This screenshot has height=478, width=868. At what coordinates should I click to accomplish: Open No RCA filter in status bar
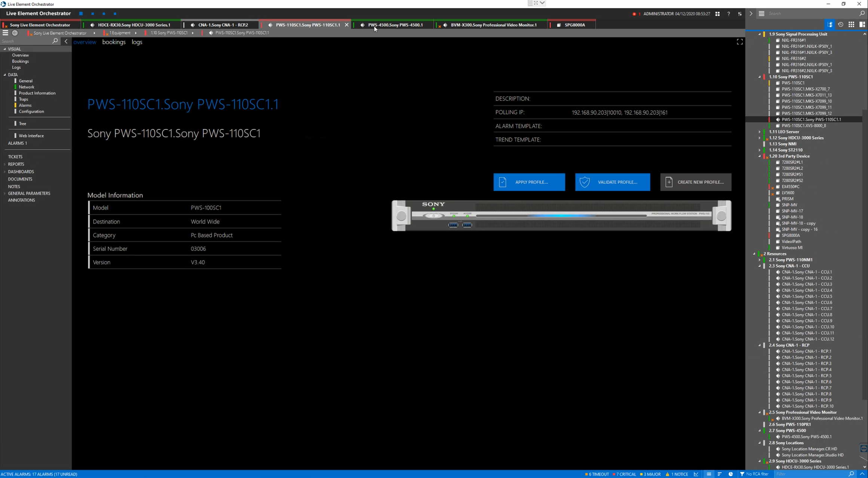[754, 474]
